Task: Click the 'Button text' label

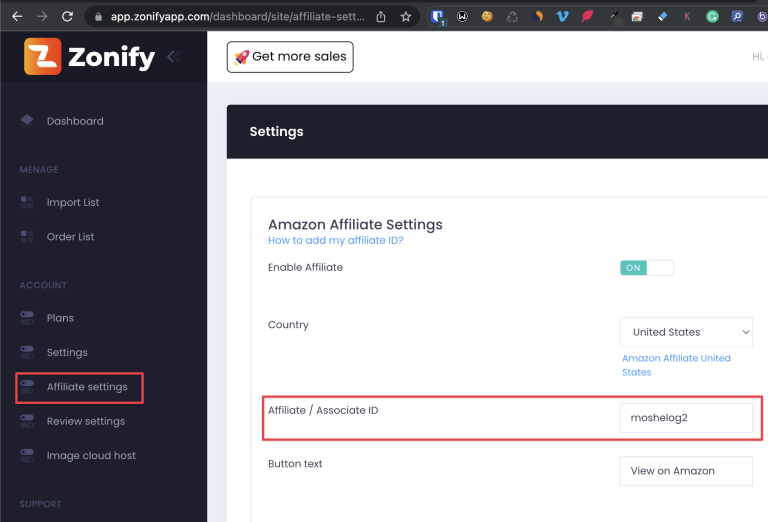Action: point(295,464)
